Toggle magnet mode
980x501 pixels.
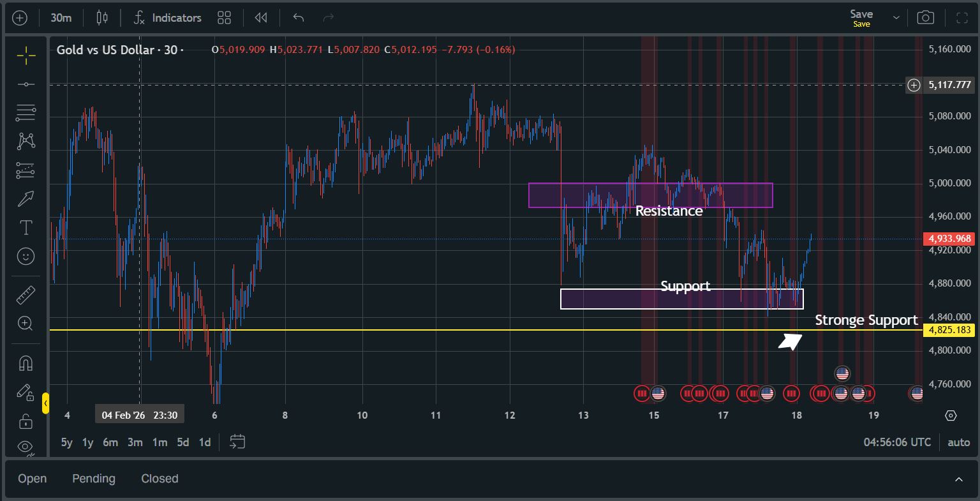(26, 363)
